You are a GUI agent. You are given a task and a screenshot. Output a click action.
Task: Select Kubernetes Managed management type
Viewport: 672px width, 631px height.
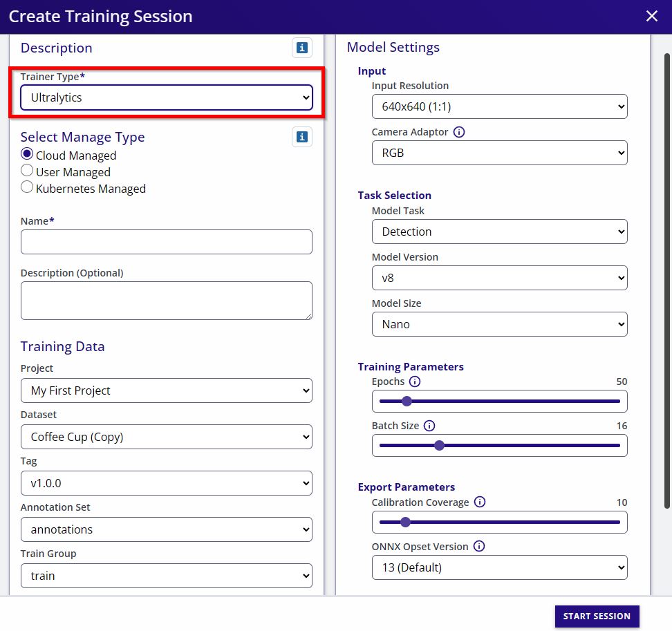26,187
